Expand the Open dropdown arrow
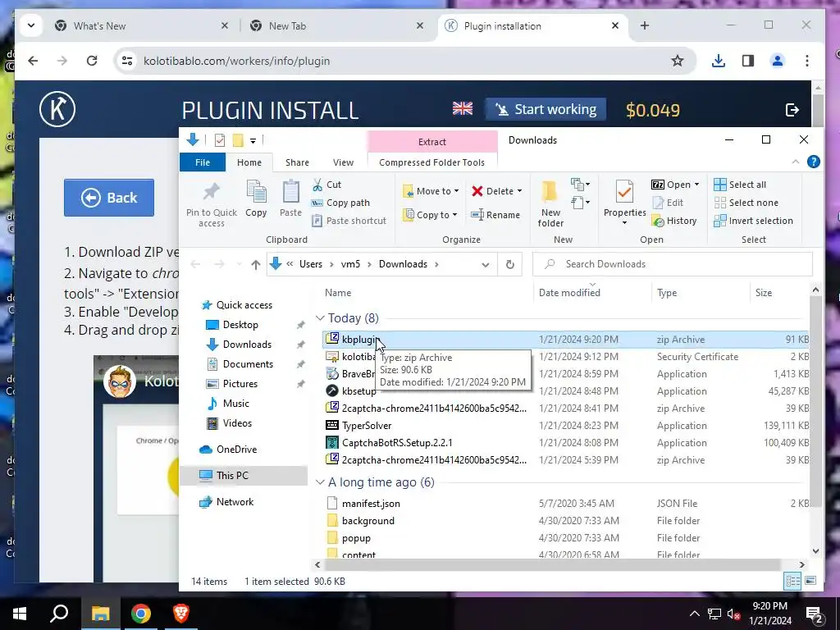Screen dimensions: 840x630 (696, 185)
